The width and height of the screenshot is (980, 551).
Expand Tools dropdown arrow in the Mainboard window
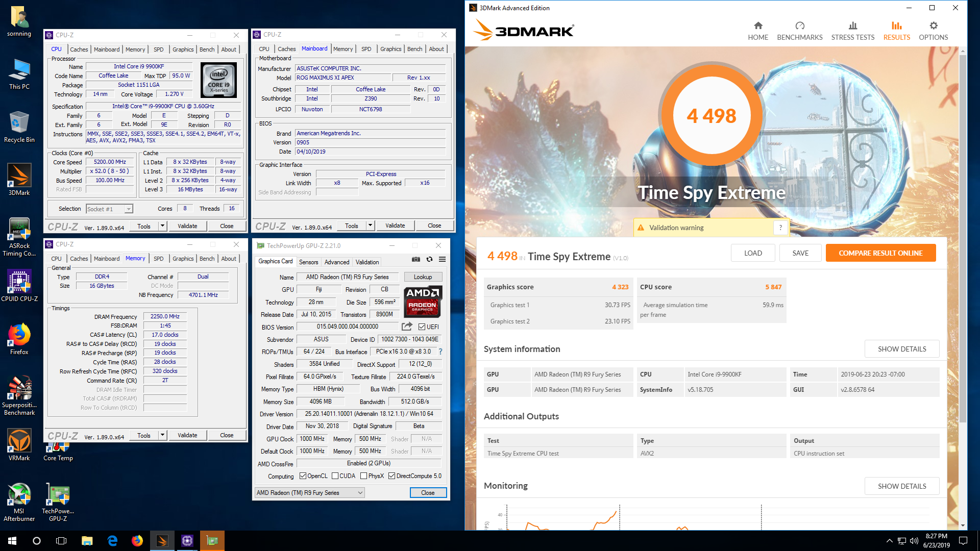pos(370,226)
